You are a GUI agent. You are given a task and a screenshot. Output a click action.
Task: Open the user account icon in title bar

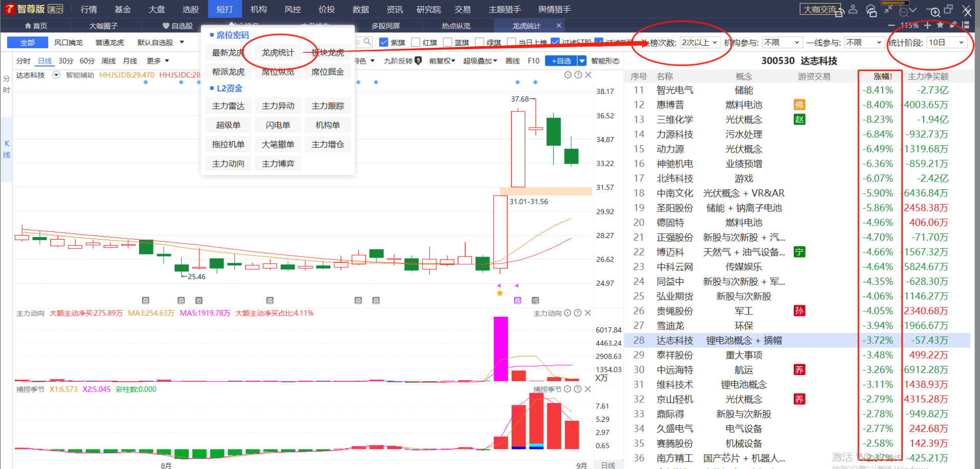pos(853,9)
